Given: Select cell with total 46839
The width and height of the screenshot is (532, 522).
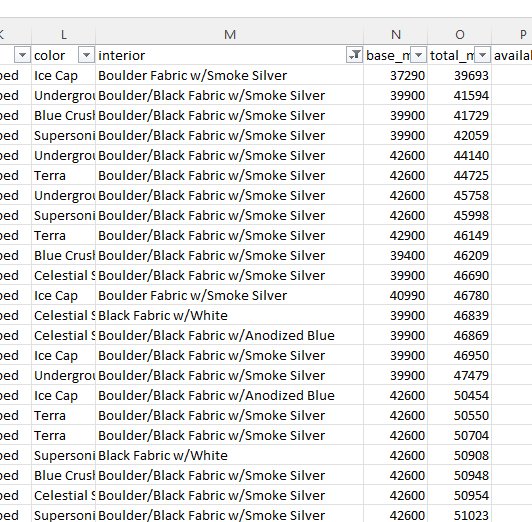Looking at the screenshot, I should [x=460, y=315].
